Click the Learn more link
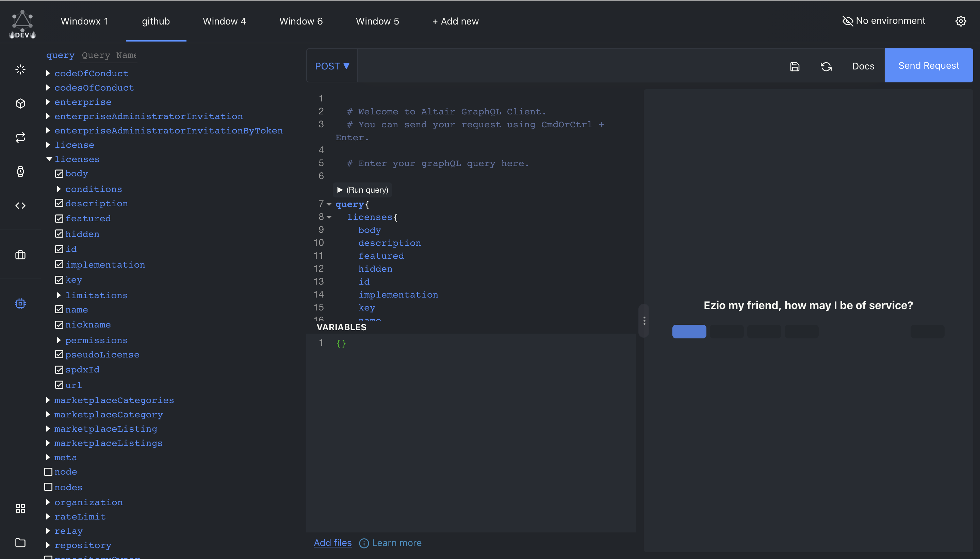Image resolution: width=980 pixels, height=559 pixels. tap(396, 543)
